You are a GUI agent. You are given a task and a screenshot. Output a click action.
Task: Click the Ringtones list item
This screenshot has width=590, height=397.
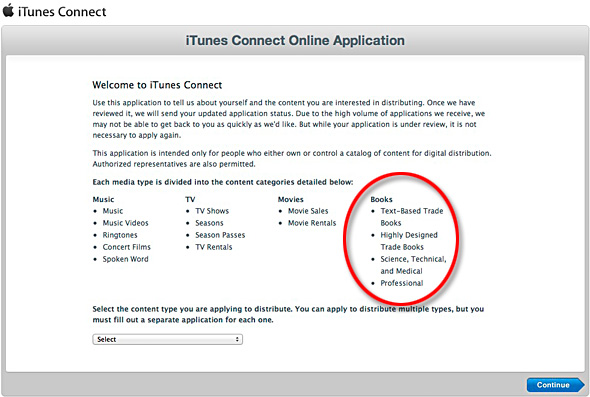(x=120, y=235)
